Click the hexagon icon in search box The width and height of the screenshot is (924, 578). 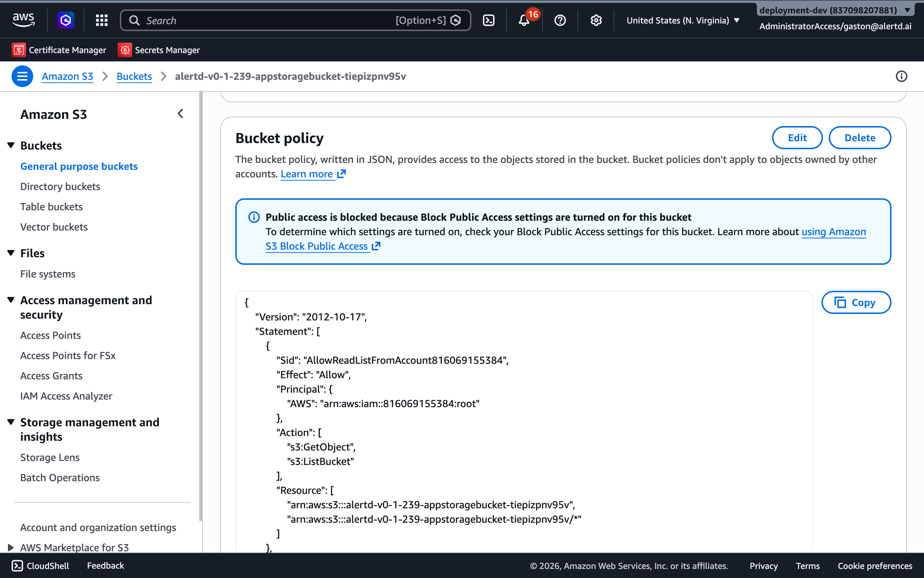(456, 20)
